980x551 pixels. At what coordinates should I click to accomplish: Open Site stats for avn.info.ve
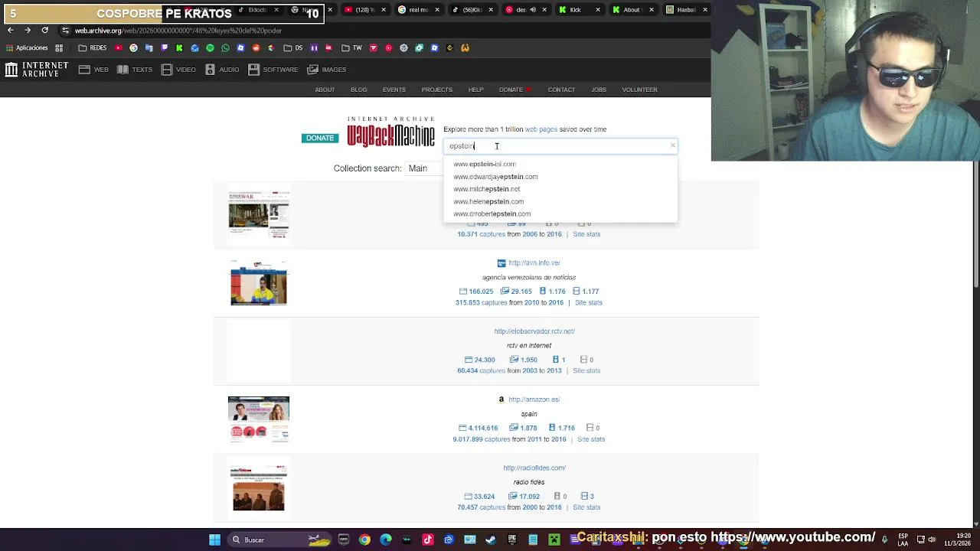588,302
